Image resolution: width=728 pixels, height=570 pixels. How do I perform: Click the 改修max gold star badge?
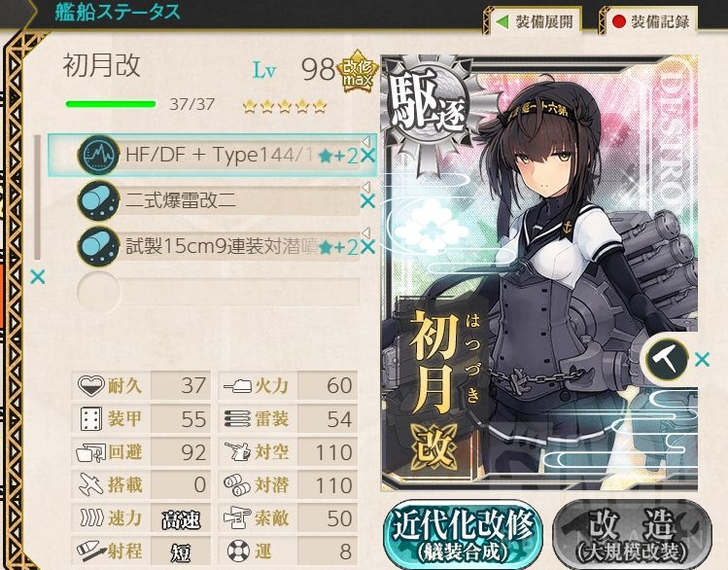[357, 72]
